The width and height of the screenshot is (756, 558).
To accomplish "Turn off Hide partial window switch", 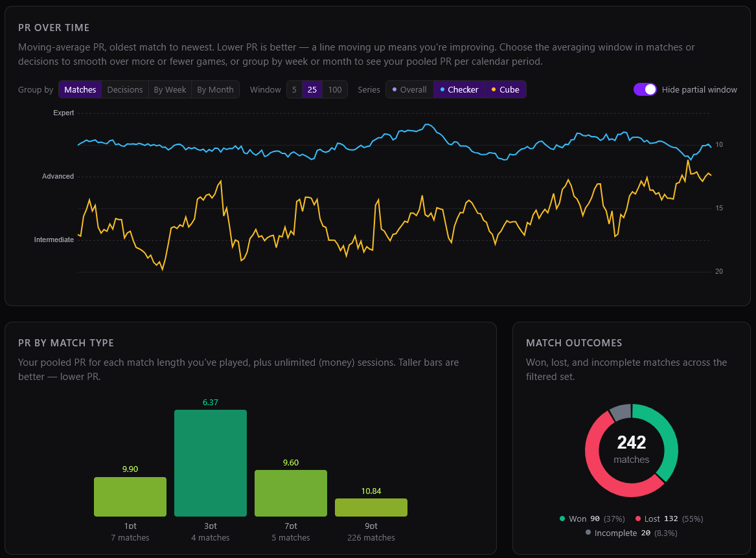I will [645, 89].
